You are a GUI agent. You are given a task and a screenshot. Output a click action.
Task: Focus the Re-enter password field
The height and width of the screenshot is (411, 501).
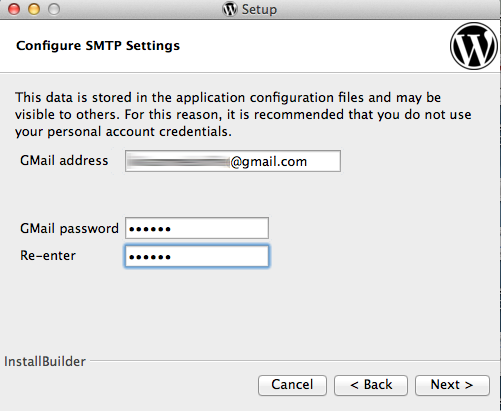click(197, 256)
